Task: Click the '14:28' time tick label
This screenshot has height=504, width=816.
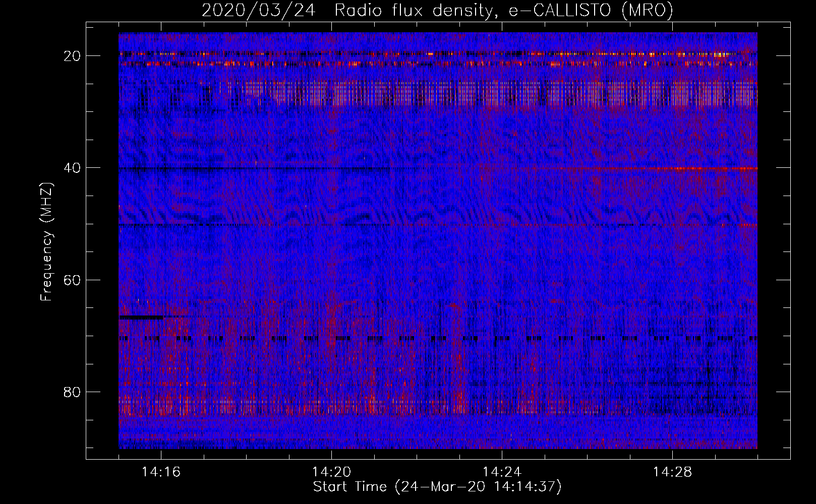Action: pyautogui.click(x=672, y=472)
